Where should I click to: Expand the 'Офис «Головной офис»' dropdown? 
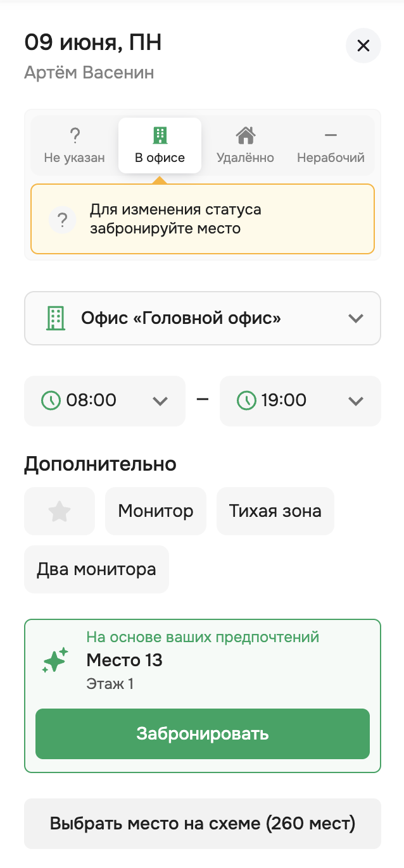356,318
